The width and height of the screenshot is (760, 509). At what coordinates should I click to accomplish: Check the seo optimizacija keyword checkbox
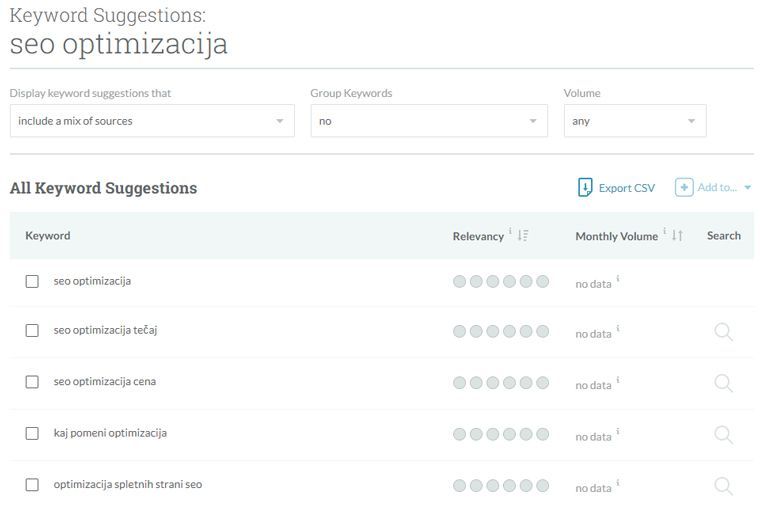tap(32, 281)
